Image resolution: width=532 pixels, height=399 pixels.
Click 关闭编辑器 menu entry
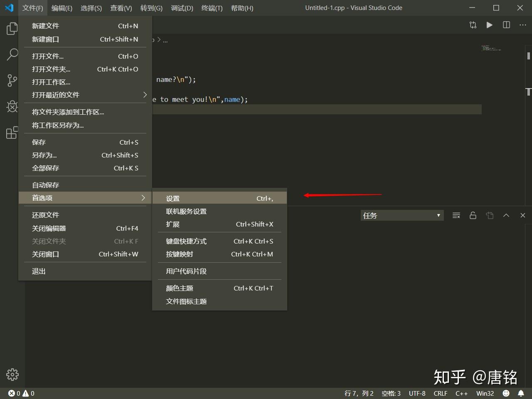85,228
